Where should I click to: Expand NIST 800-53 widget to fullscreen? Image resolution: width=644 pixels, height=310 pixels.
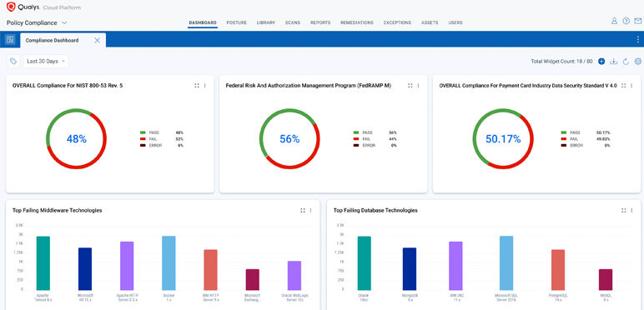(197, 86)
